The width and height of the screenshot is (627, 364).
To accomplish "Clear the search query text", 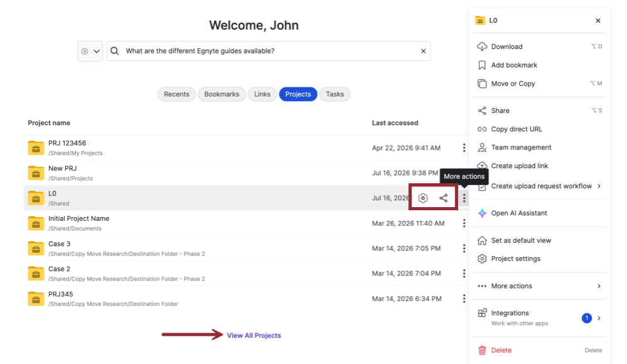I will 423,51.
